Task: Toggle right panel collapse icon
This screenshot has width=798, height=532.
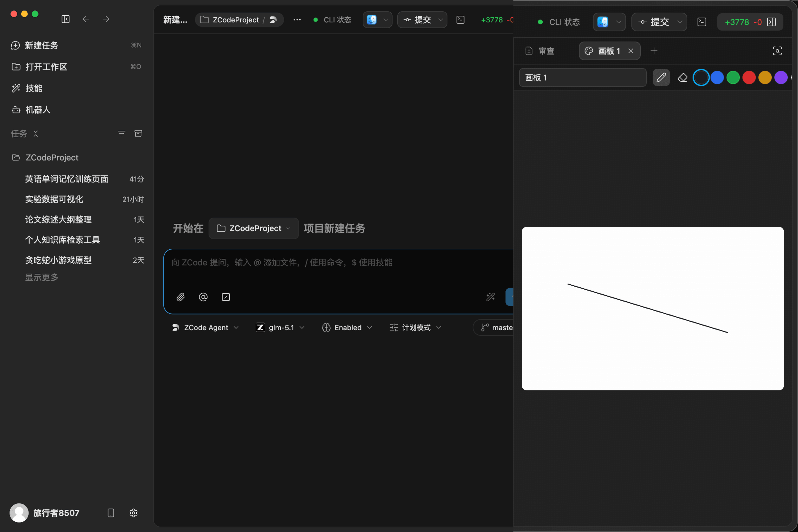Action: coord(771,22)
